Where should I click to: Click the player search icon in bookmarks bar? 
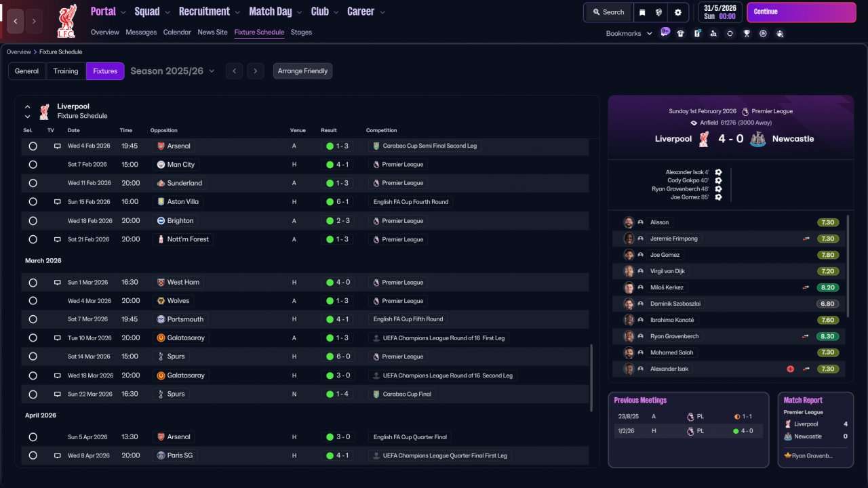tap(713, 33)
